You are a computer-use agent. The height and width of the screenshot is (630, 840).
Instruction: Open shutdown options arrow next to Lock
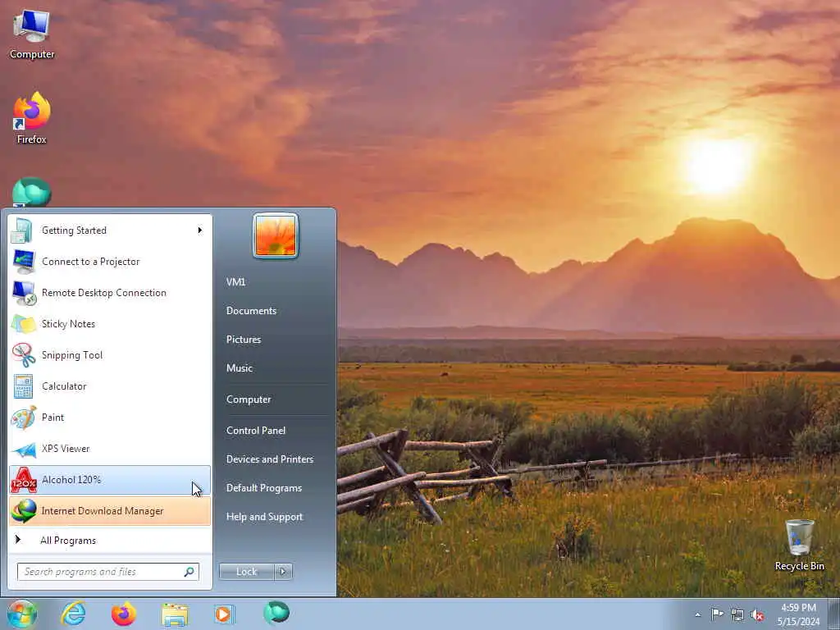[x=283, y=572]
